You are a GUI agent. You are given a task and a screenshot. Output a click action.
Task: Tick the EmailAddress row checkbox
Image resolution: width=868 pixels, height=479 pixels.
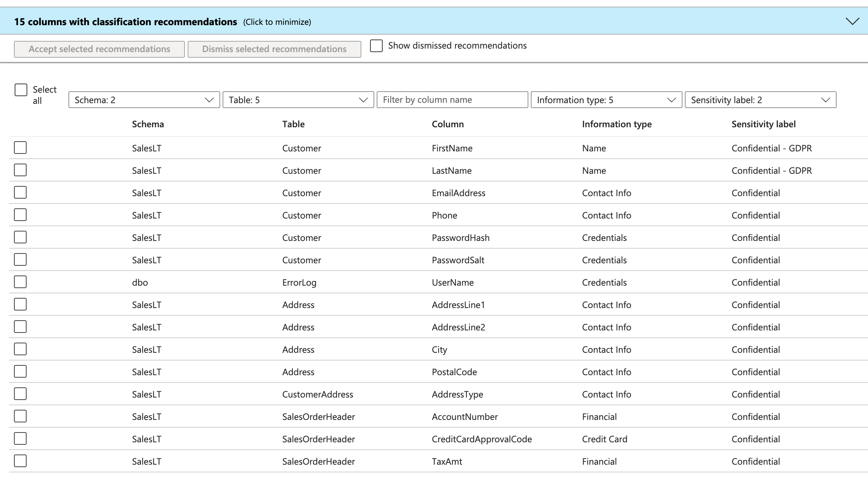point(20,193)
